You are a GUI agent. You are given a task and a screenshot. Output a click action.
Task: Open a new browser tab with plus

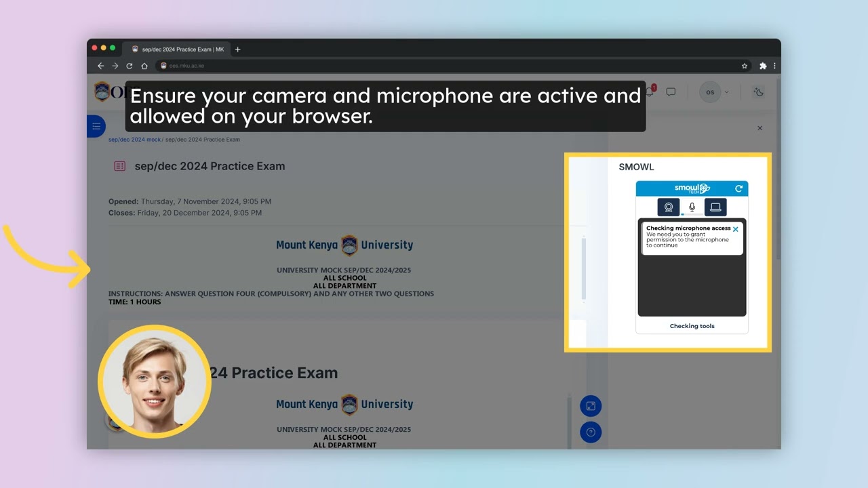(237, 49)
